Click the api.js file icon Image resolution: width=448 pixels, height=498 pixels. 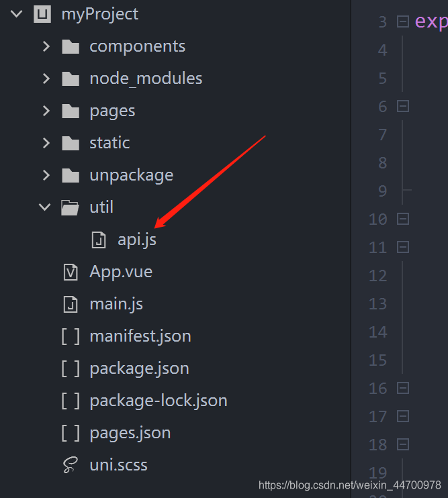click(x=99, y=240)
